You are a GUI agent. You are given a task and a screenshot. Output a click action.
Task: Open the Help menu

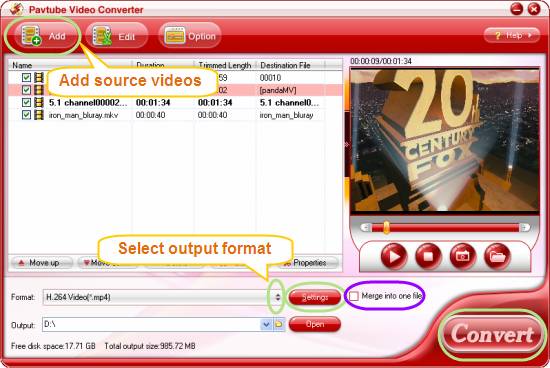pos(512,35)
